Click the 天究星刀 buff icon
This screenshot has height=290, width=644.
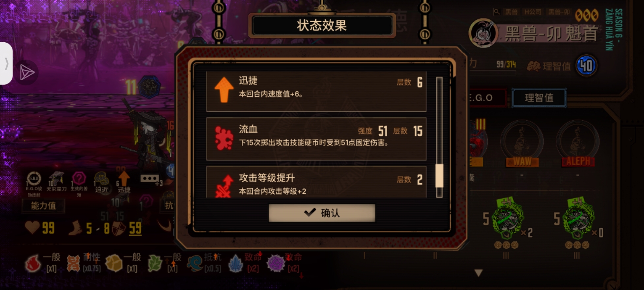coord(56,181)
